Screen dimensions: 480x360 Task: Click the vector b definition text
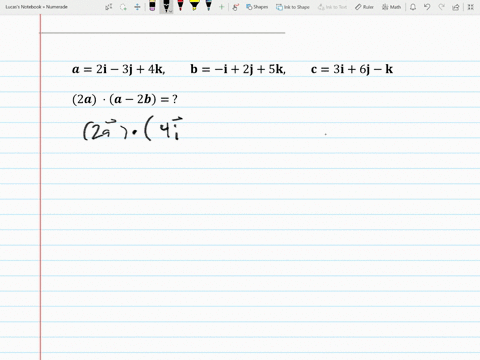(238, 69)
